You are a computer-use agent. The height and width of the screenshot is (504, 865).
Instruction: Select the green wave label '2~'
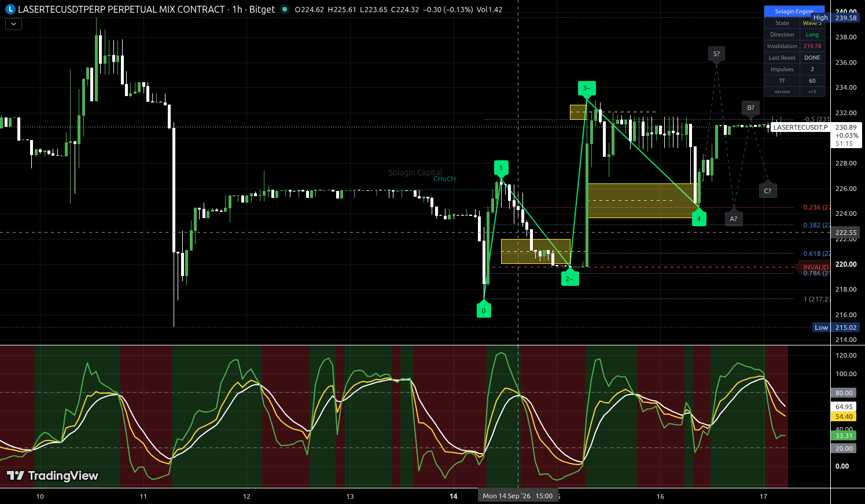[569, 278]
